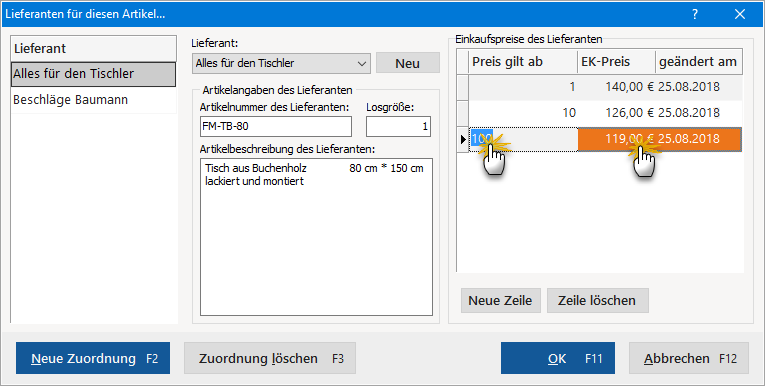Image resolution: width=765 pixels, height=386 pixels.
Task: Click the Neu supplier button
Action: coord(407,63)
